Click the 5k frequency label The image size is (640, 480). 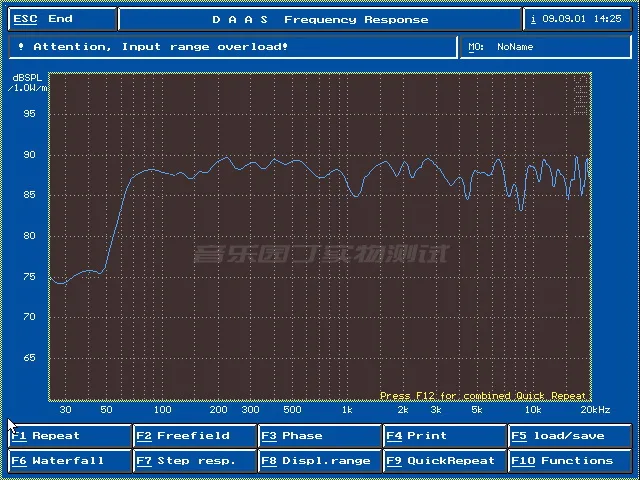(x=477, y=410)
